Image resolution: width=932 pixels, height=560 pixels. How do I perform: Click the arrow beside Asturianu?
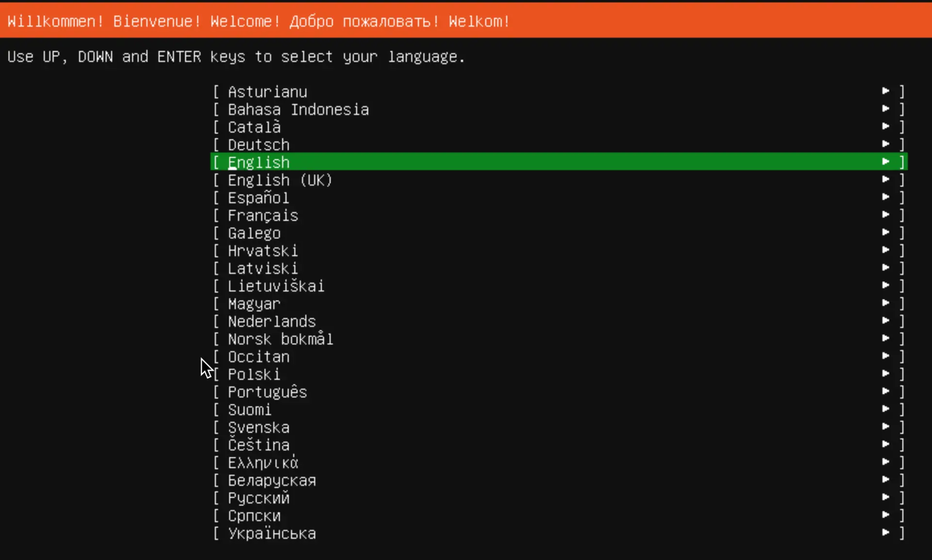[885, 91]
